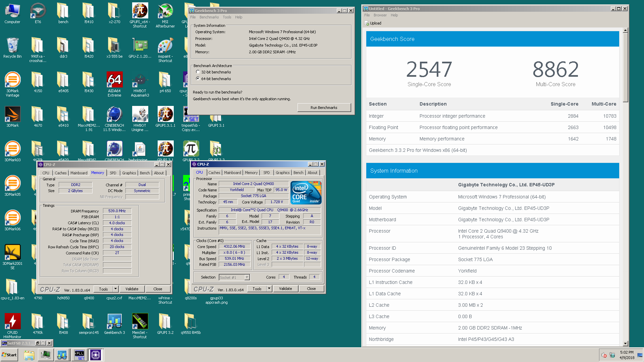Screen dimensions: 644x362
Task: Expand Tools dropdown arrow in Memory CPU-Z
Action: click(x=115, y=289)
